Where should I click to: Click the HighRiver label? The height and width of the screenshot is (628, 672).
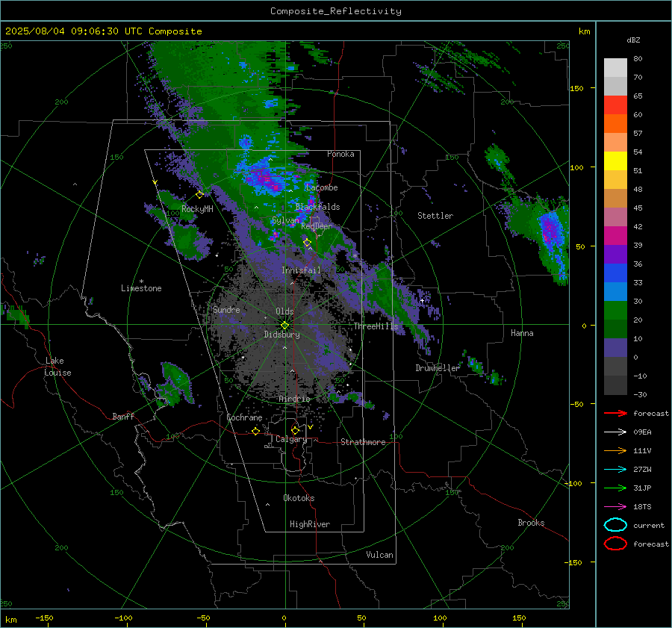point(310,524)
